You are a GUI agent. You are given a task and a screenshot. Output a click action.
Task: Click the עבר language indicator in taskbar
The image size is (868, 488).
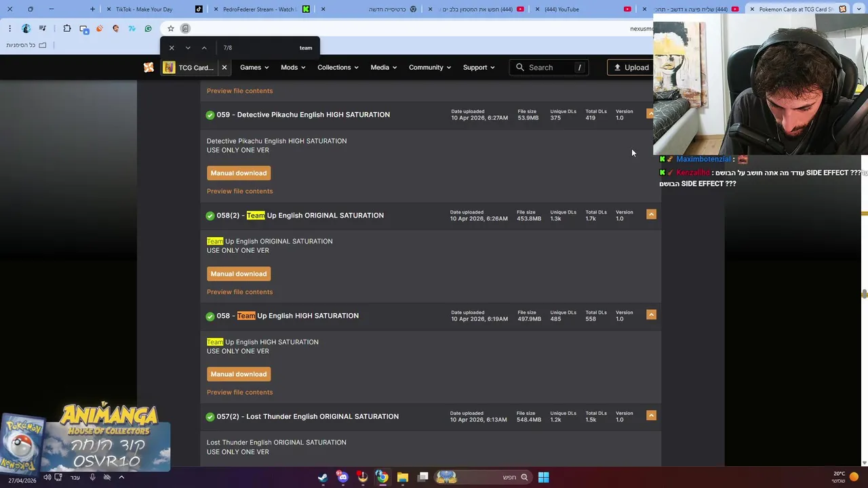75,477
